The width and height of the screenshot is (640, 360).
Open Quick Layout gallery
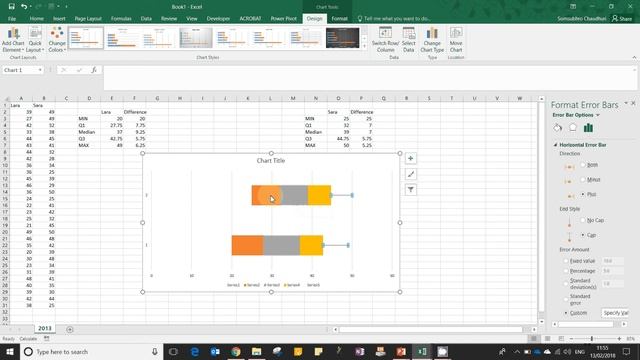35,40
